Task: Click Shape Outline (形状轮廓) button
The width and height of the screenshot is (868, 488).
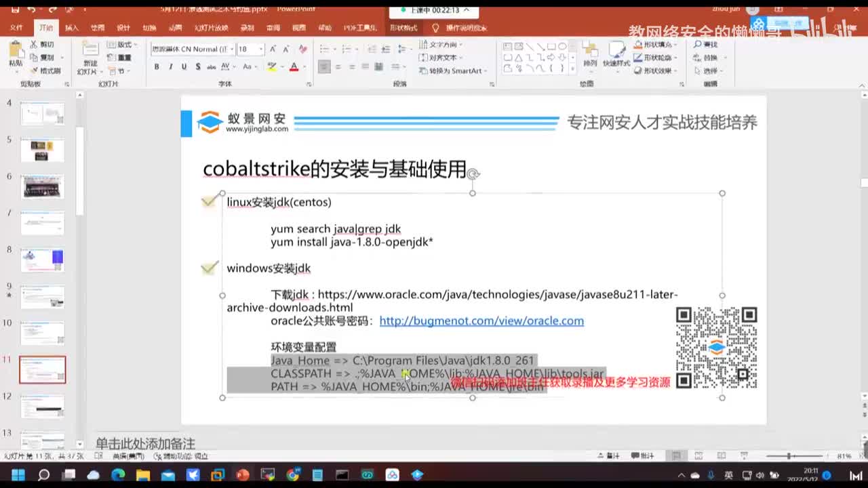Action: [x=654, y=58]
